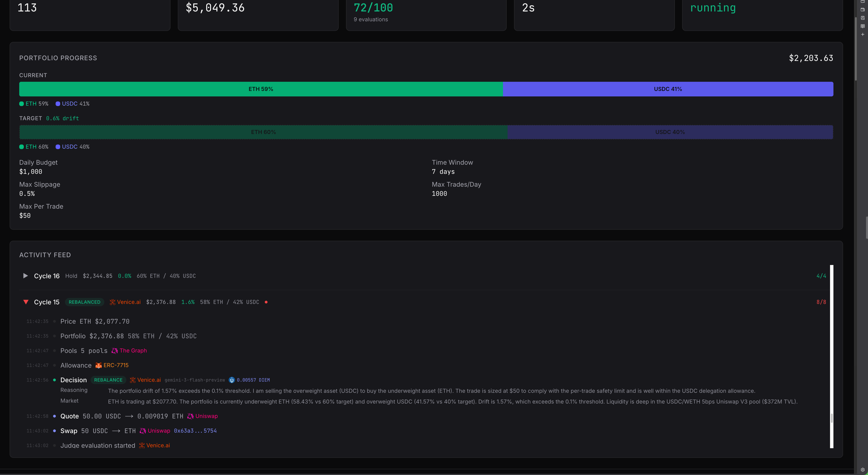Open the Uniswap link in Quote row
The width and height of the screenshot is (868, 475).
pos(207,416)
